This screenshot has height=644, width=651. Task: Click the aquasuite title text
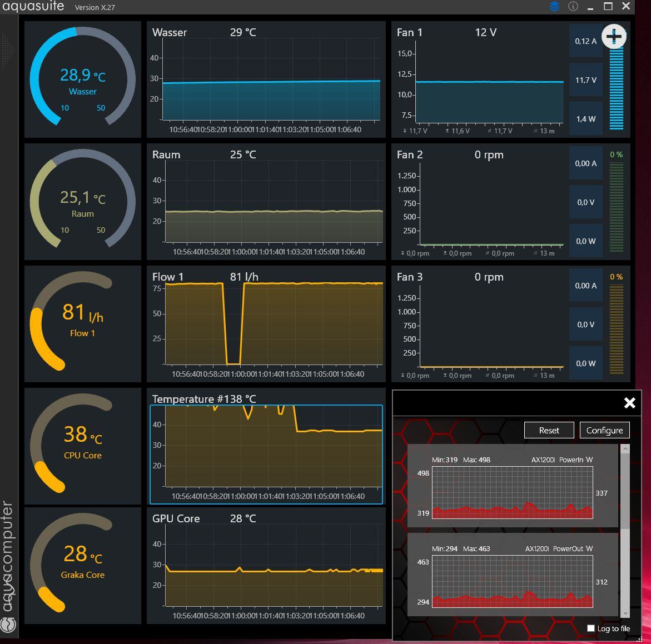coord(33,6)
